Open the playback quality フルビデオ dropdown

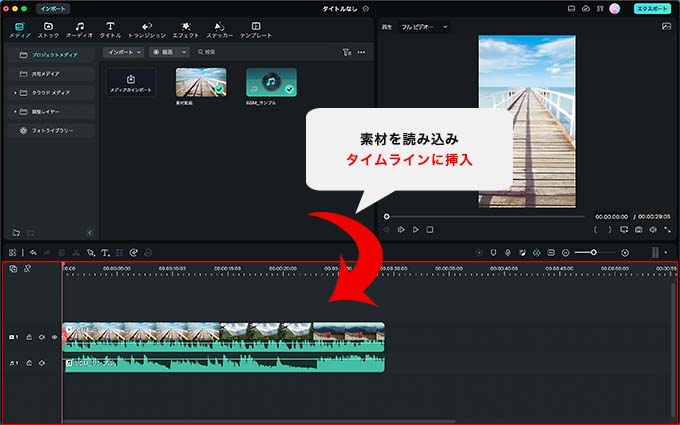424,27
